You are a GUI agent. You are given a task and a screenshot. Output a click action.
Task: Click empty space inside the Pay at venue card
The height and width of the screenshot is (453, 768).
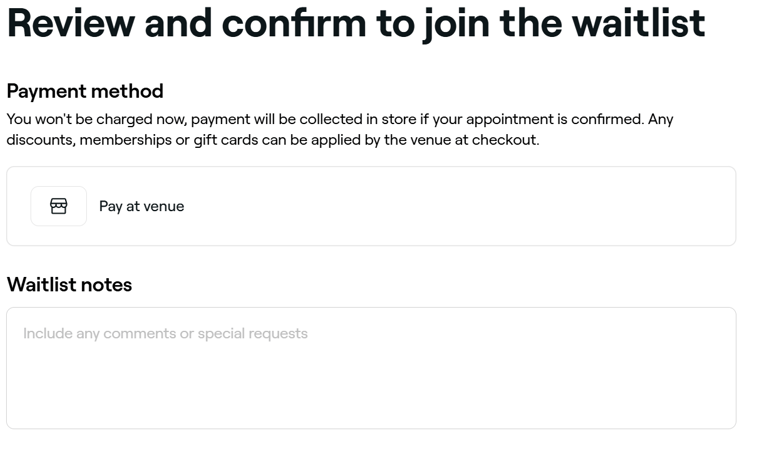tap(460, 206)
